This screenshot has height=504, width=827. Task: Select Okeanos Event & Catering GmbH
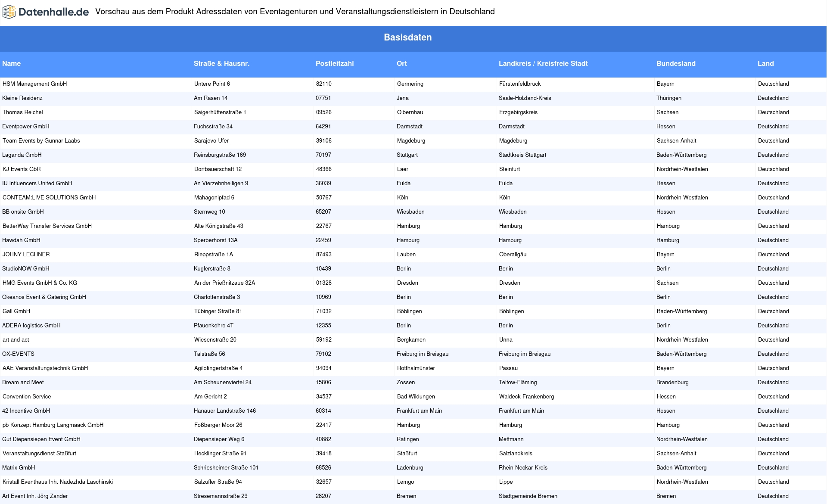(44, 297)
